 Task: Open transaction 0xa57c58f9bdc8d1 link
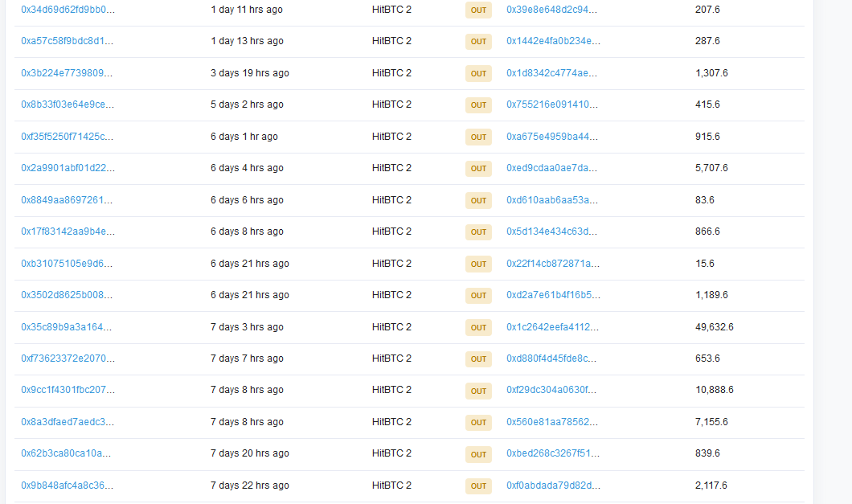tap(68, 41)
